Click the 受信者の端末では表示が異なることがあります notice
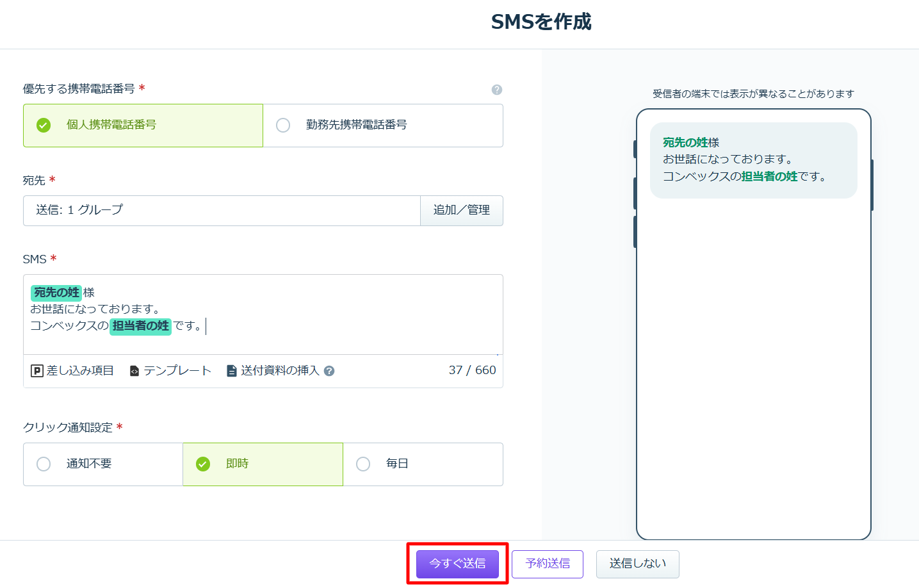This screenshot has width=919, height=588. (x=754, y=94)
